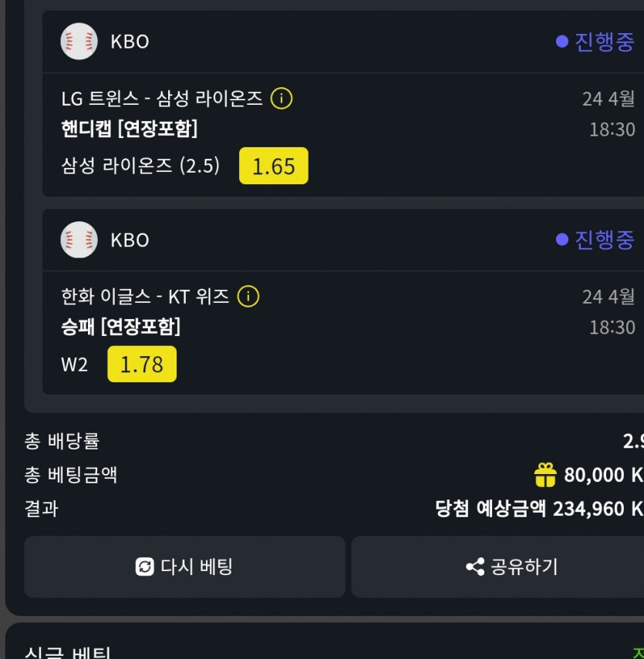
Task: Click the 당첨 예상금액 234,960 amount
Action: point(538,509)
